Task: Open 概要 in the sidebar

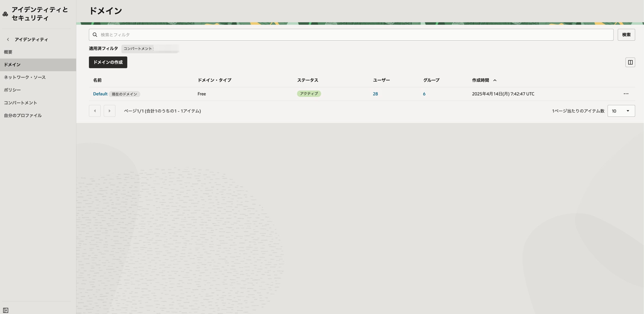Action: (x=8, y=52)
